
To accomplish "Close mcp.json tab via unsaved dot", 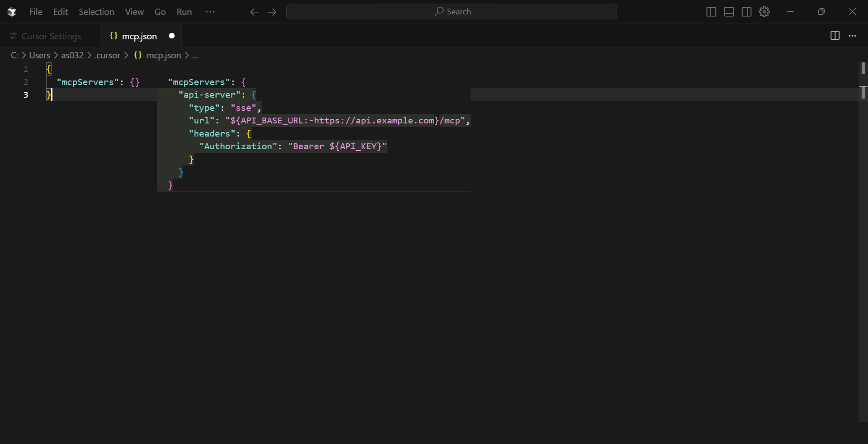I will [x=172, y=36].
